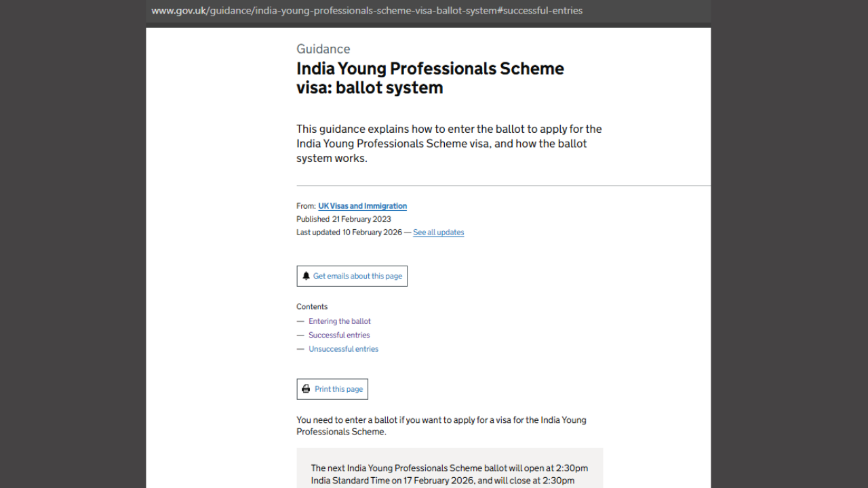Click the 'Guidance' caption above the title
The height and width of the screenshot is (488, 868).
(323, 49)
